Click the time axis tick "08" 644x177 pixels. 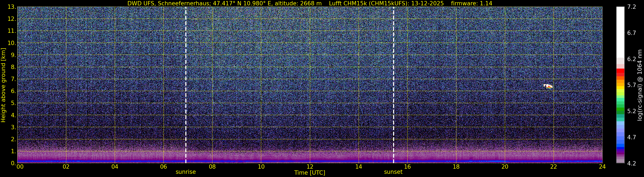[x=212, y=167]
